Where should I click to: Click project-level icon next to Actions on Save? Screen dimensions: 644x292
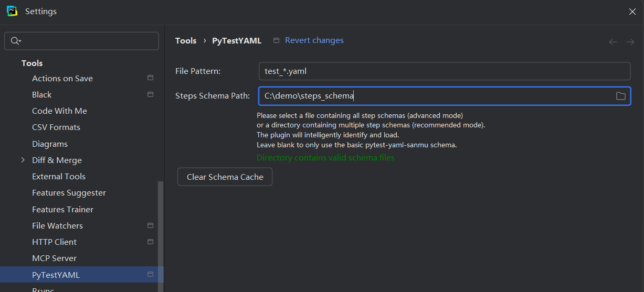pyautogui.click(x=150, y=78)
